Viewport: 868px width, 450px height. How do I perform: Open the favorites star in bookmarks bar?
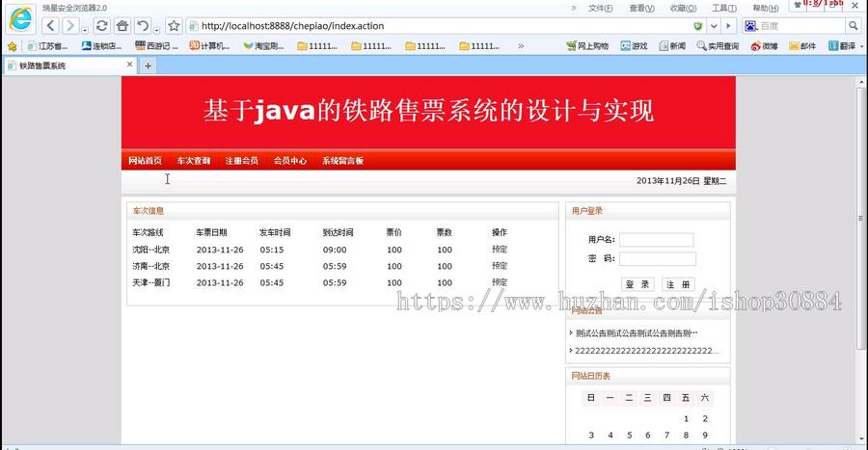(13, 46)
